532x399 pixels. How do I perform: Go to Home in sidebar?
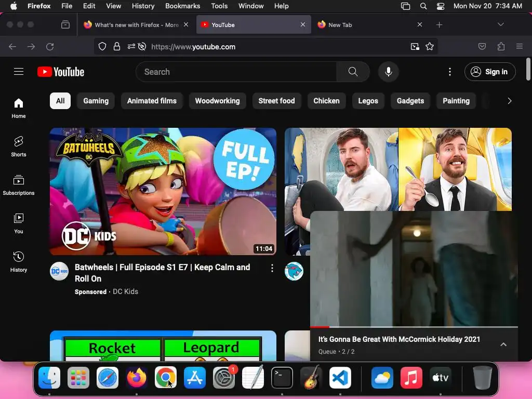pos(19,108)
